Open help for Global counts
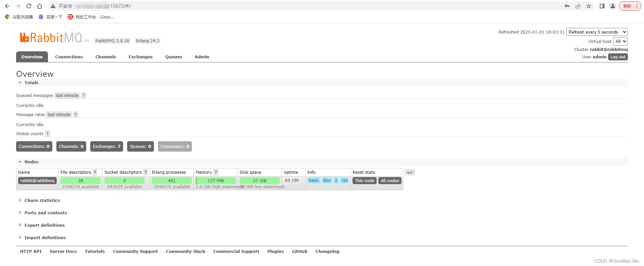 tap(48, 134)
